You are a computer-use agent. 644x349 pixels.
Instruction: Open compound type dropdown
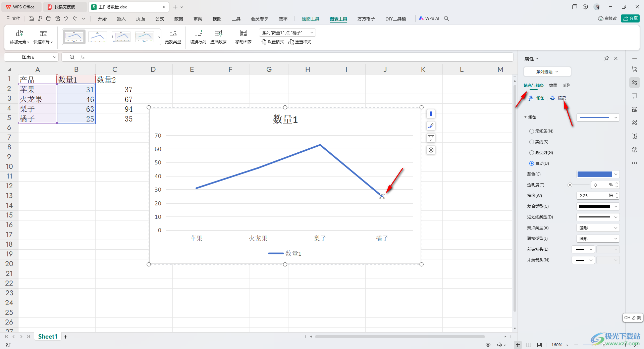pos(598,206)
